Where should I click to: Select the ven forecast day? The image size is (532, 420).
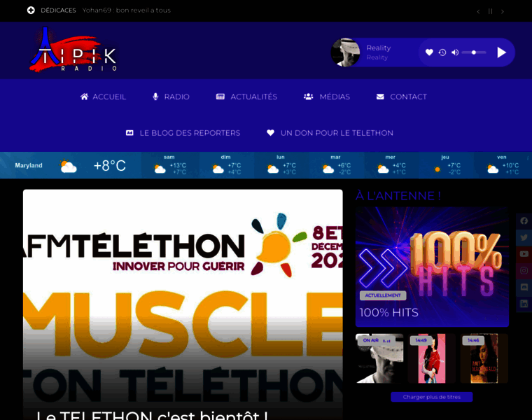(x=502, y=165)
